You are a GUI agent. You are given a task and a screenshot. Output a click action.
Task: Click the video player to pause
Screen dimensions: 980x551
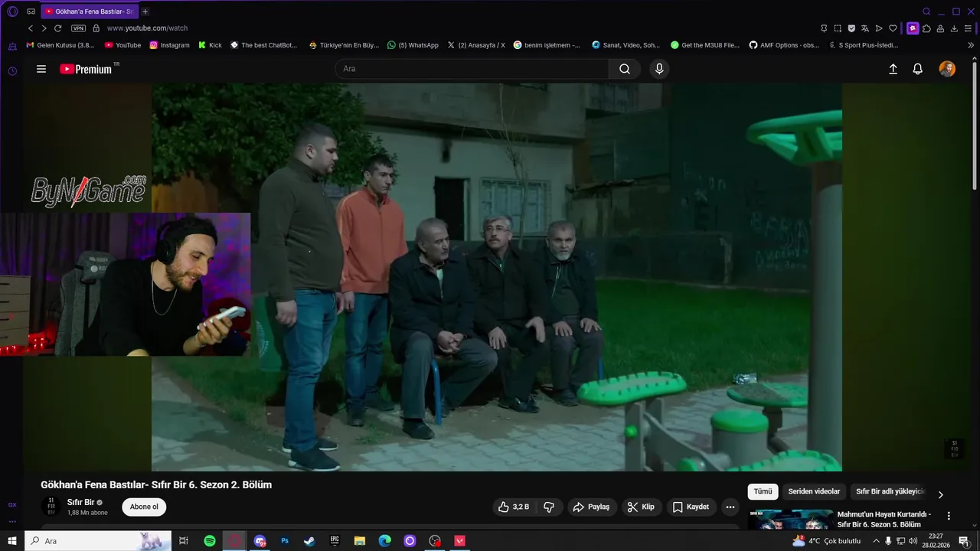click(496, 277)
